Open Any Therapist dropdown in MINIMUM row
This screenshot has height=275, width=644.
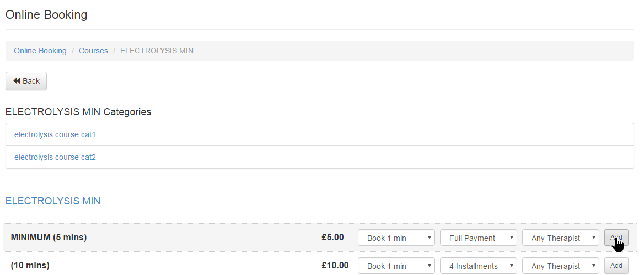560,238
